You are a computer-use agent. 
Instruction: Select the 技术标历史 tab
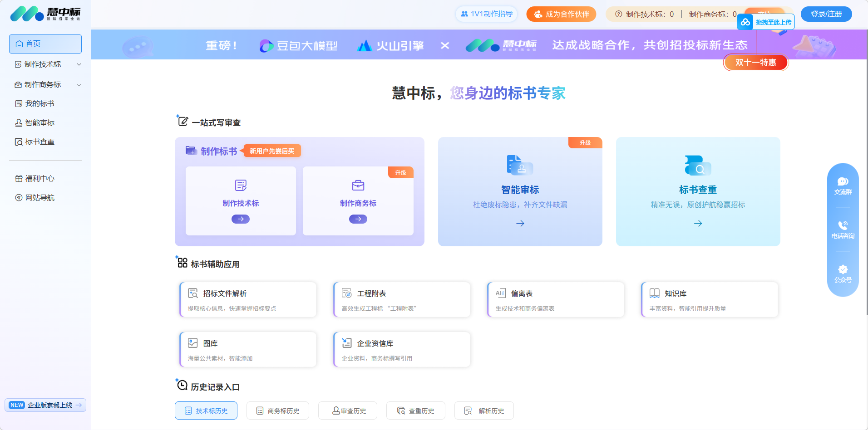point(206,410)
